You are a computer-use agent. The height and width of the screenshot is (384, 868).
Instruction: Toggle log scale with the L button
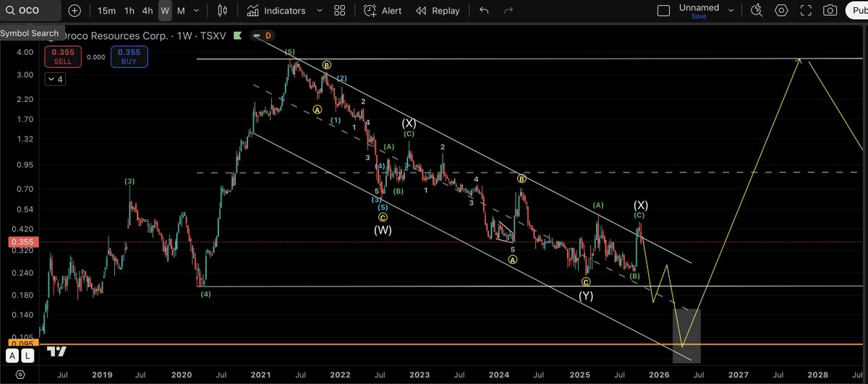pyautogui.click(x=27, y=355)
